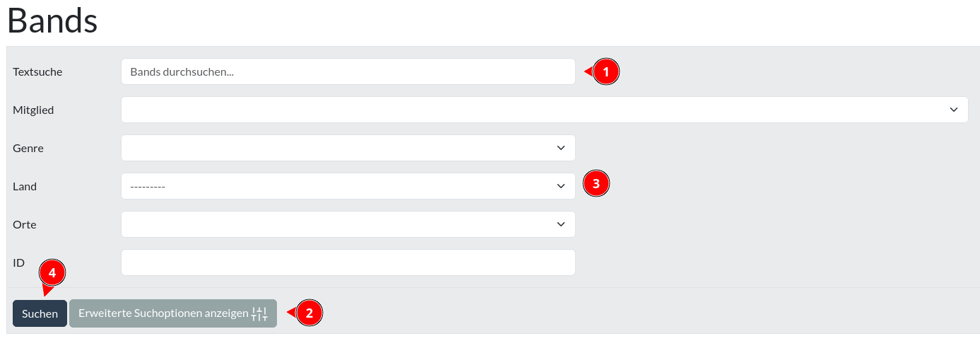The image size is (980, 341).
Task: Click the chevron arrow of Genre field
Action: pos(561,148)
